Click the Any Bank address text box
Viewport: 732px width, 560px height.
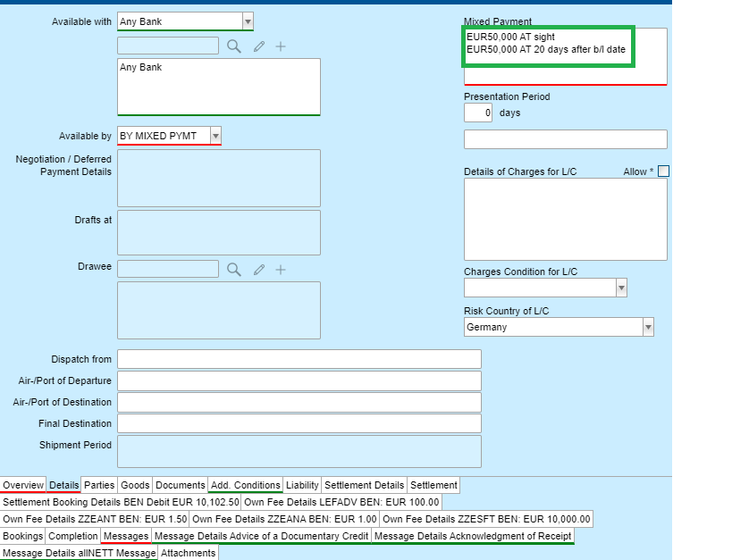point(219,87)
